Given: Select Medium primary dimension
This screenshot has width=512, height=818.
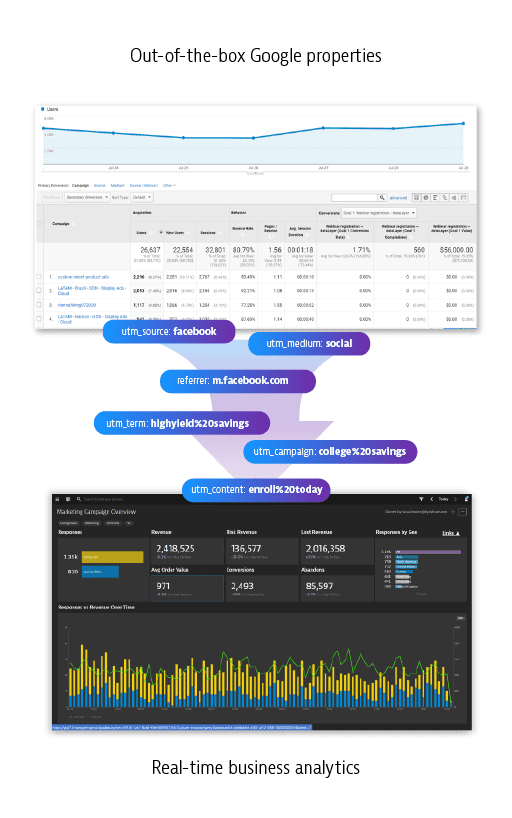Looking at the screenshot, I should [x=117, y=185].
